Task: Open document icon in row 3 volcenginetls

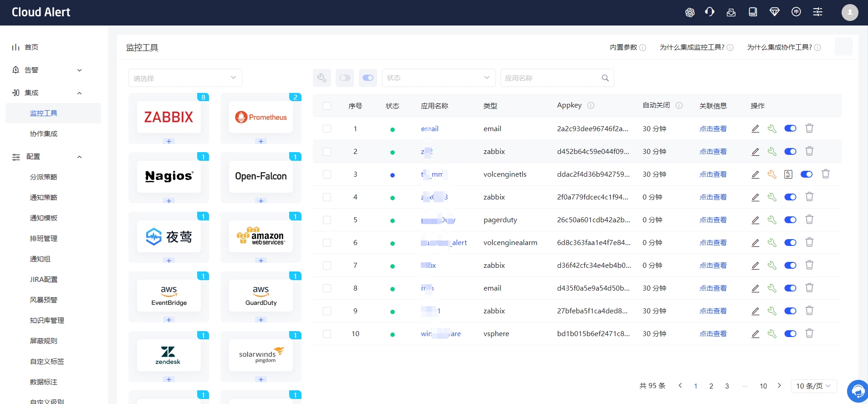Action: click(x=788, y=174)
